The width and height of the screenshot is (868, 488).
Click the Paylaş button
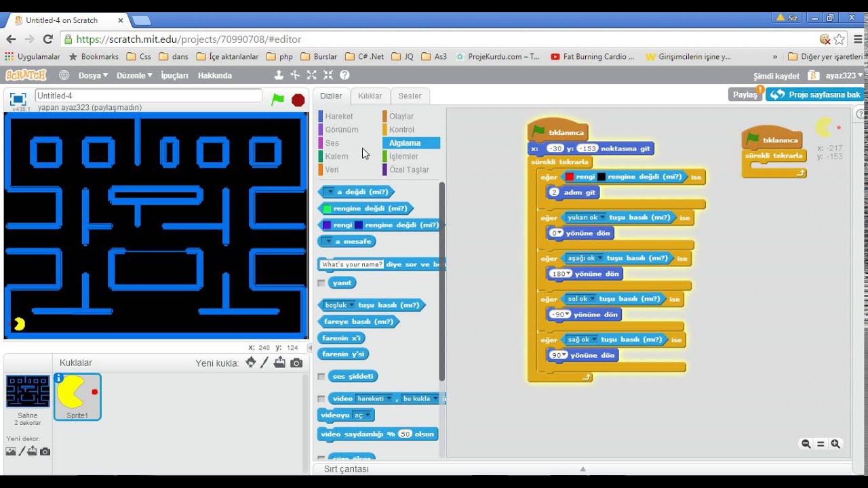pos(744,94)
